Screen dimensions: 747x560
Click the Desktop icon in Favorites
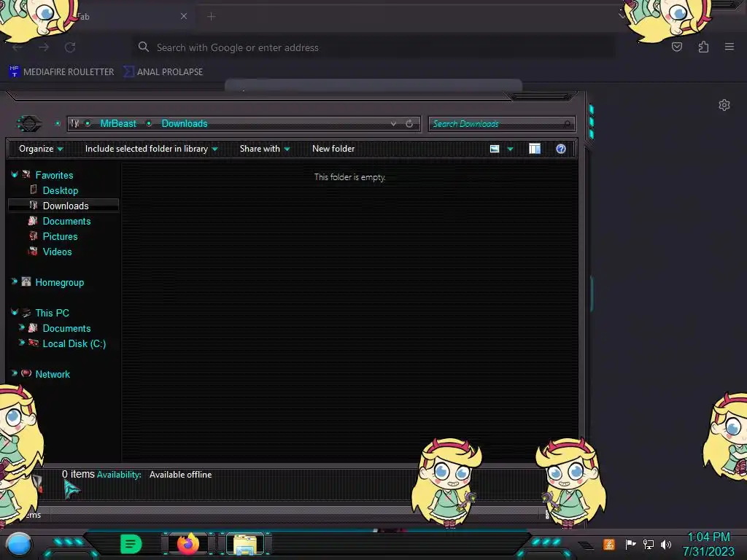point(34,190)
